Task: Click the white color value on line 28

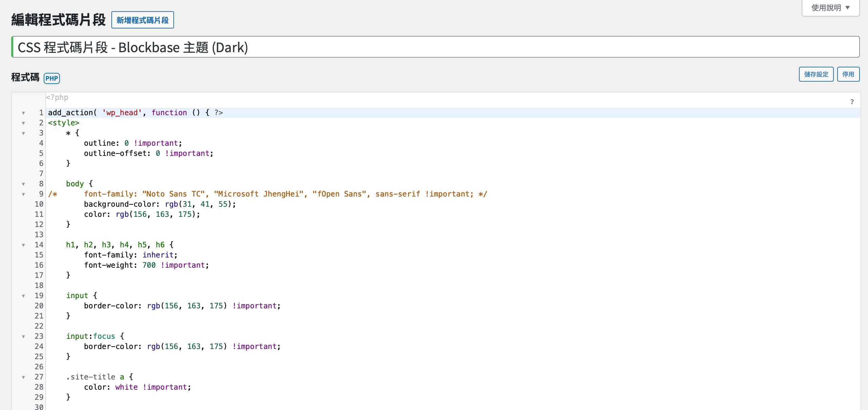Action: click(126, 387)
